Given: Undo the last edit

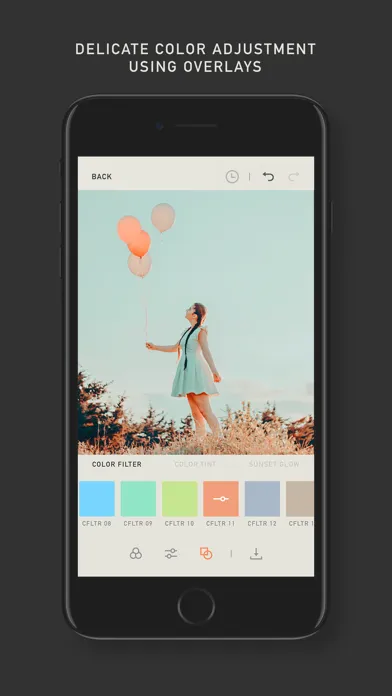Looking at the screenshot, I should pos(268,177).
